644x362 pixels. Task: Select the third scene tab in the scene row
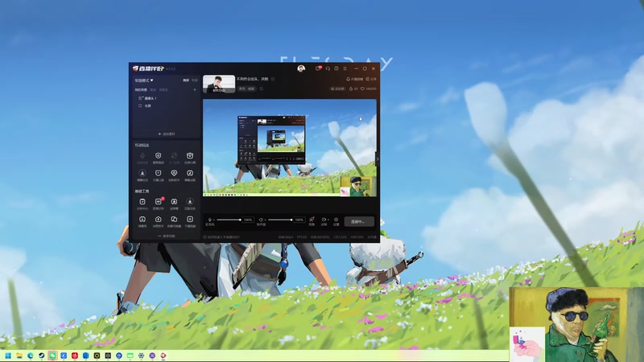point(163,90)
